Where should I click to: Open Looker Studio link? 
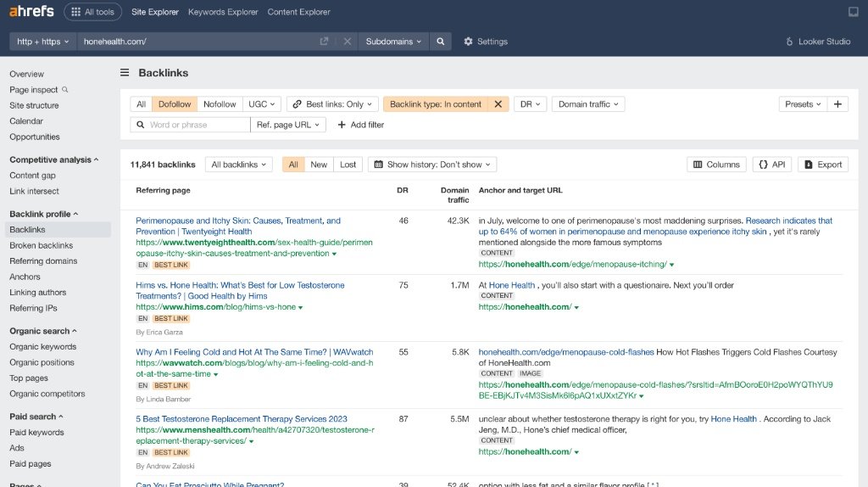[x=818, y=42]
